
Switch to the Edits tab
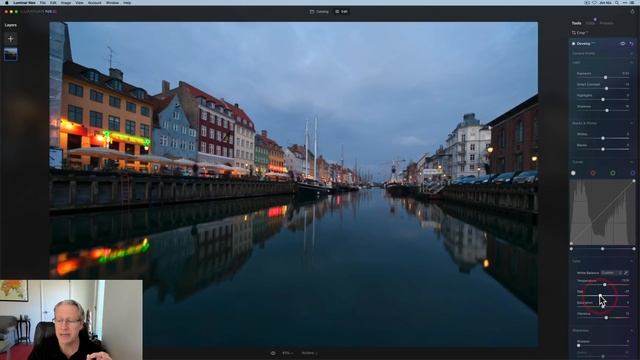pyautogui.click(x=590, y=23)
